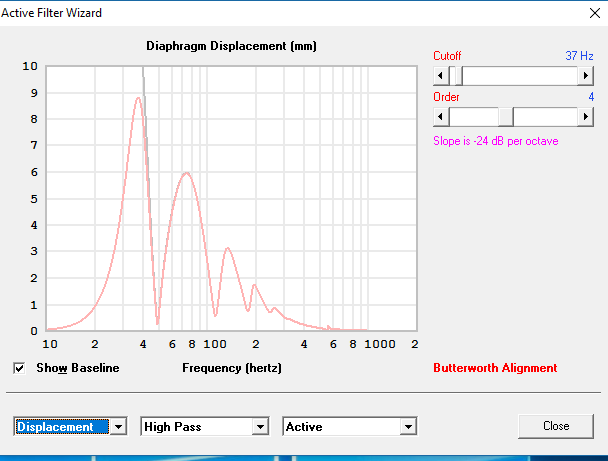Click the slope -24 dB per octave text
Image resolution: width=608 pixels, height=461 pixels.
pos(495,141)
